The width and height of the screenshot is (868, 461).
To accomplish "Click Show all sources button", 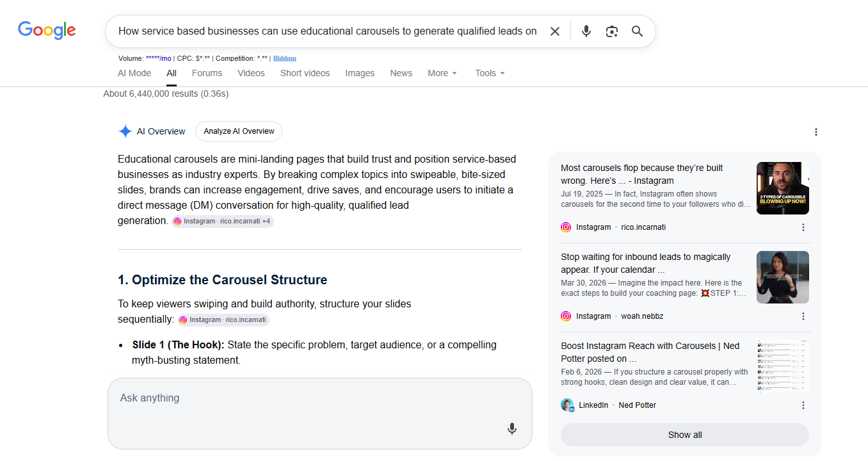I will point(684,435).
